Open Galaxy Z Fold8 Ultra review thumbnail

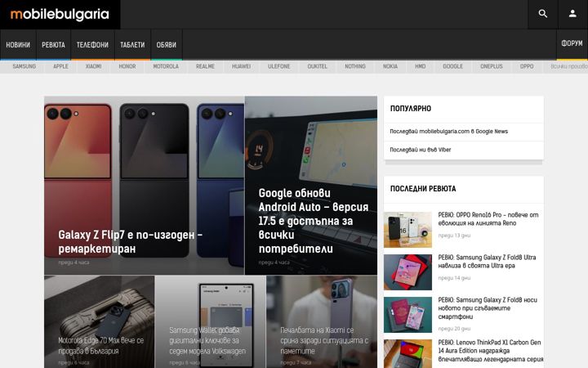(x=408, y=272)
